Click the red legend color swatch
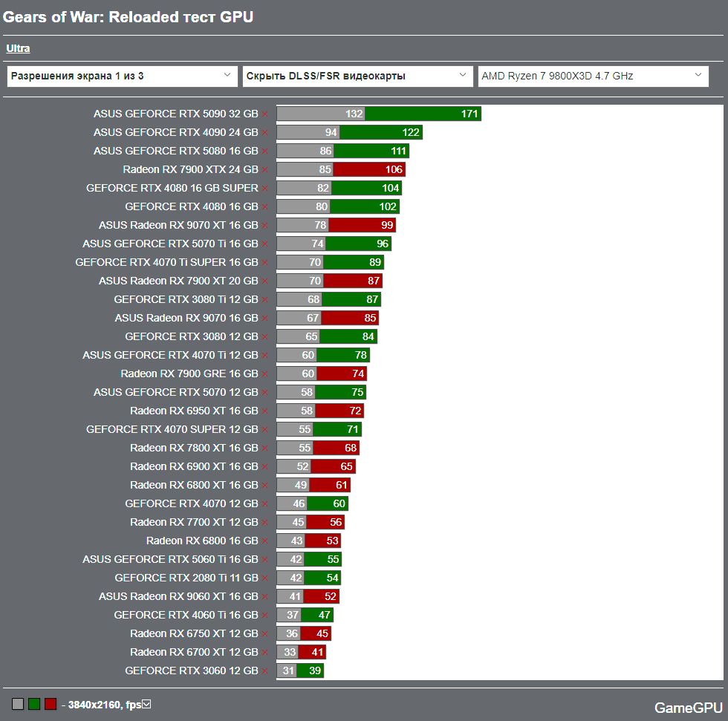Screen dimensions: 728x721 coord(51,705)
